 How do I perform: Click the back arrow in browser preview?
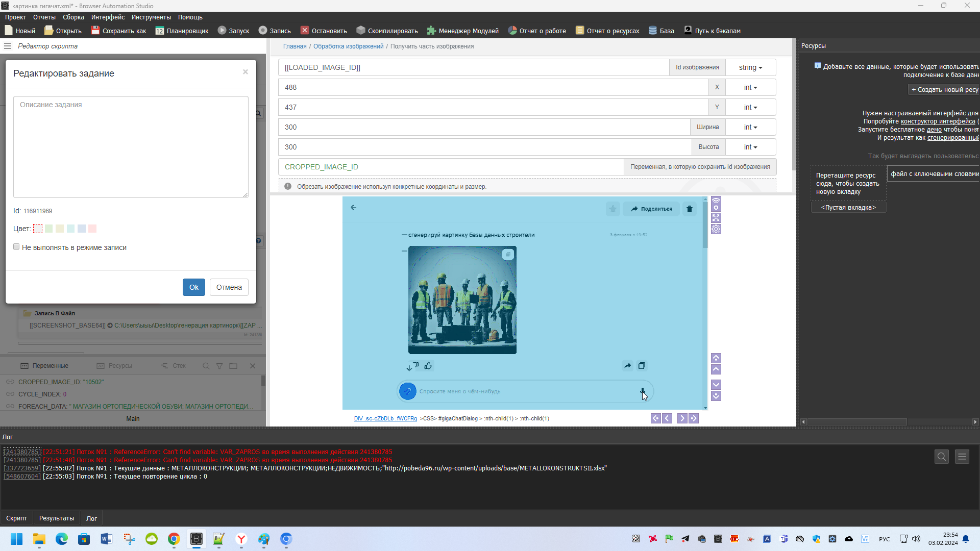point(354,208)
